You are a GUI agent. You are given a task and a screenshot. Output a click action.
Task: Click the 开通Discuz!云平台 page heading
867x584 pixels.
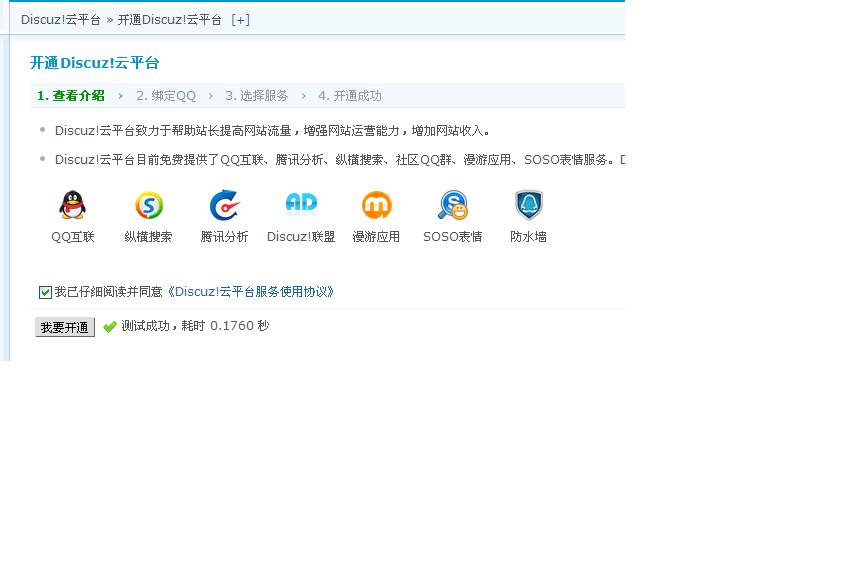click(95, 62)
